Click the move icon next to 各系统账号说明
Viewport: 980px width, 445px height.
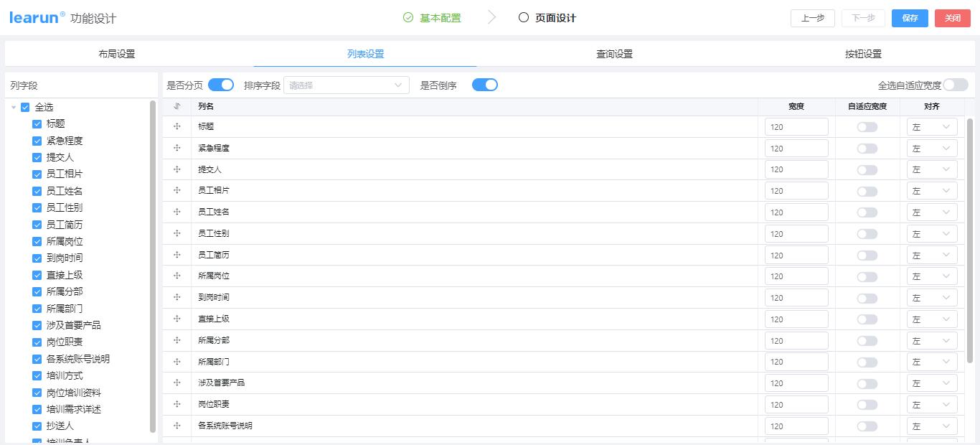pyautogui.click(x=176, y=426)
